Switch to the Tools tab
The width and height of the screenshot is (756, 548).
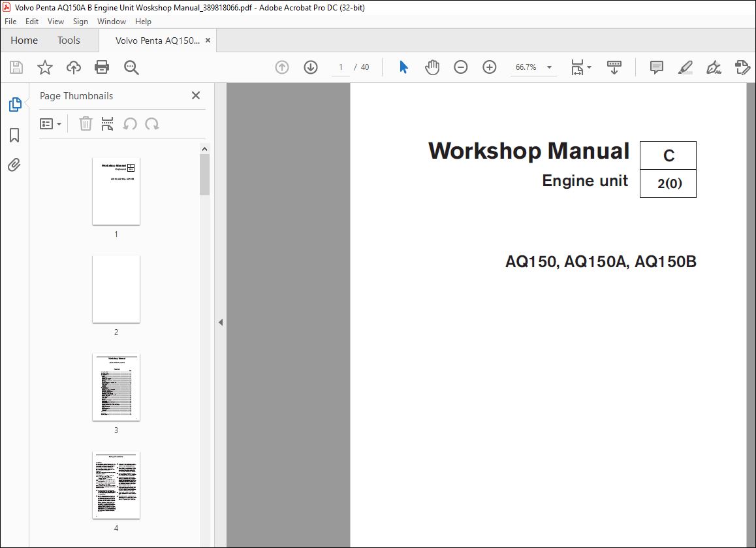tap(69, 40)
